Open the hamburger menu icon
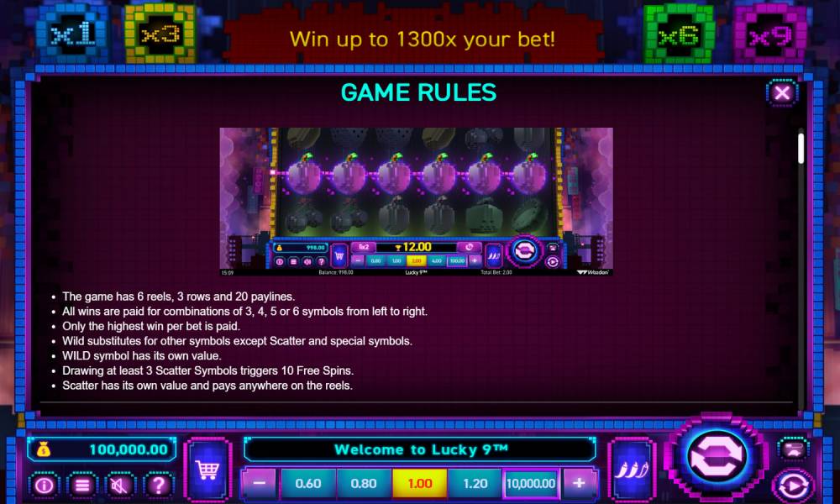This screenshot has width=840, height=504. pos(82,486)
